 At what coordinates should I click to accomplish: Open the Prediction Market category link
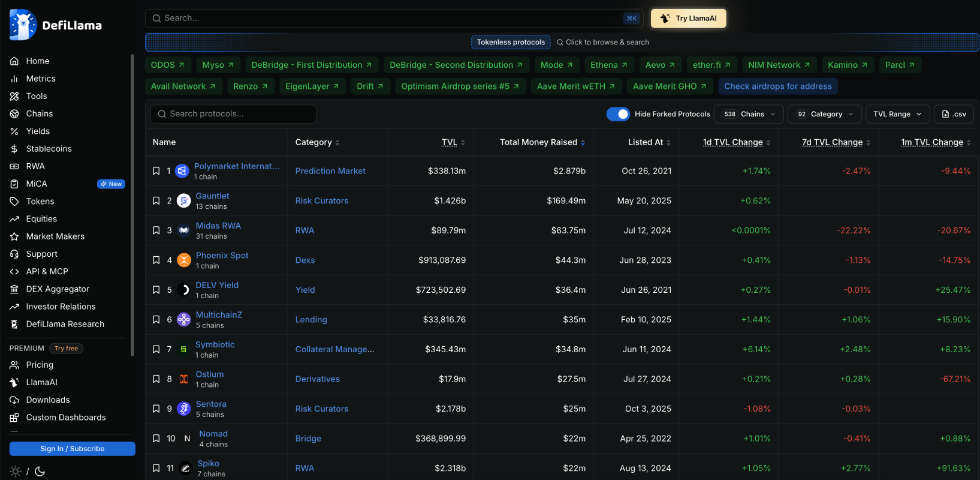330,171
